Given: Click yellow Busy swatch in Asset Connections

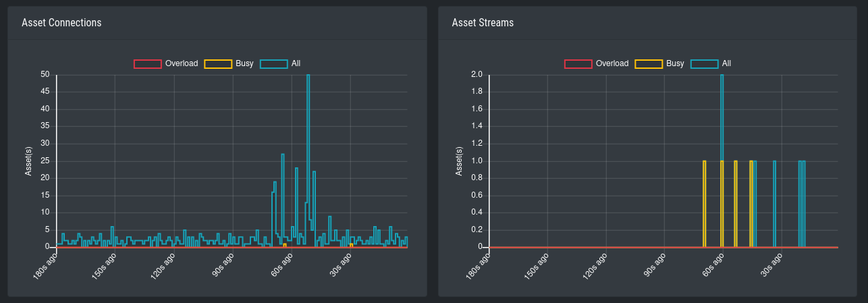Looking at the screenshot, I should (x=219, y=63).
